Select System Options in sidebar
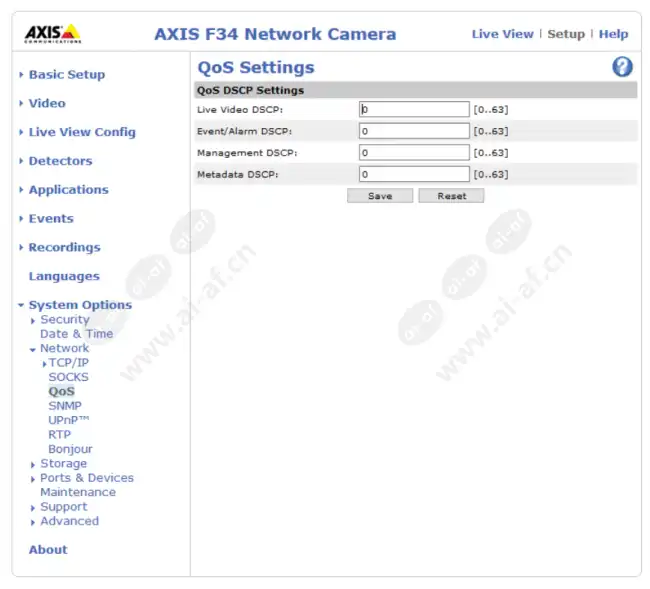650x589 pixels. (x=80, y=305)
